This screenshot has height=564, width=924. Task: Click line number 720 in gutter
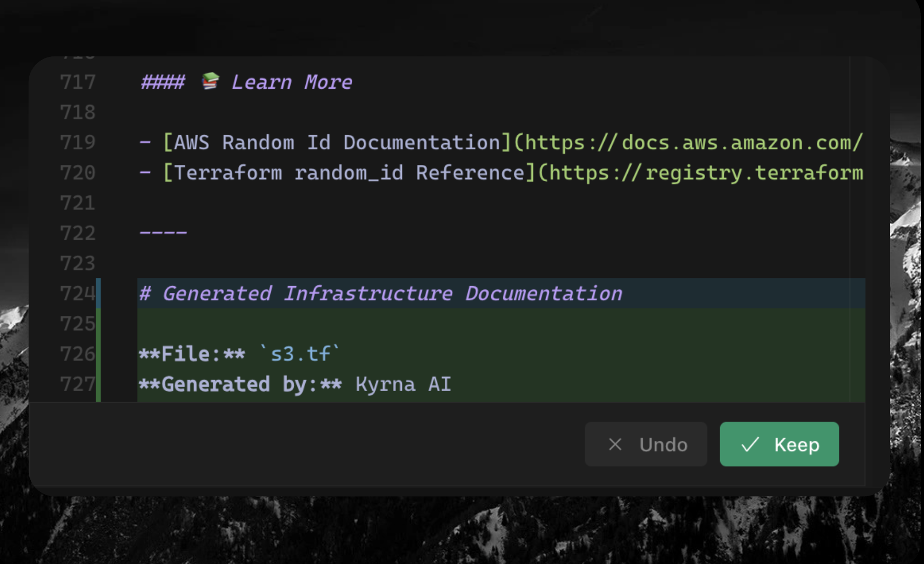pos(78,173)
